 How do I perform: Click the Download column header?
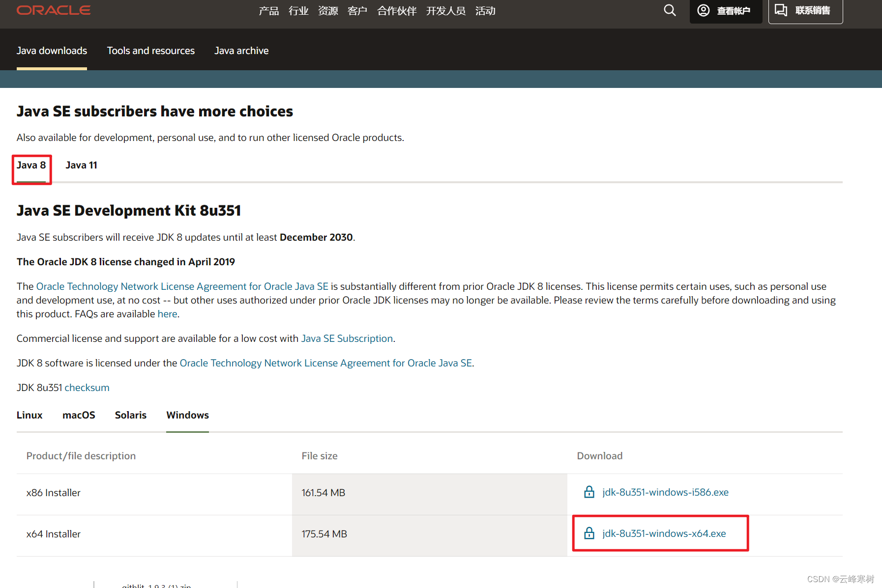point(600,456)
